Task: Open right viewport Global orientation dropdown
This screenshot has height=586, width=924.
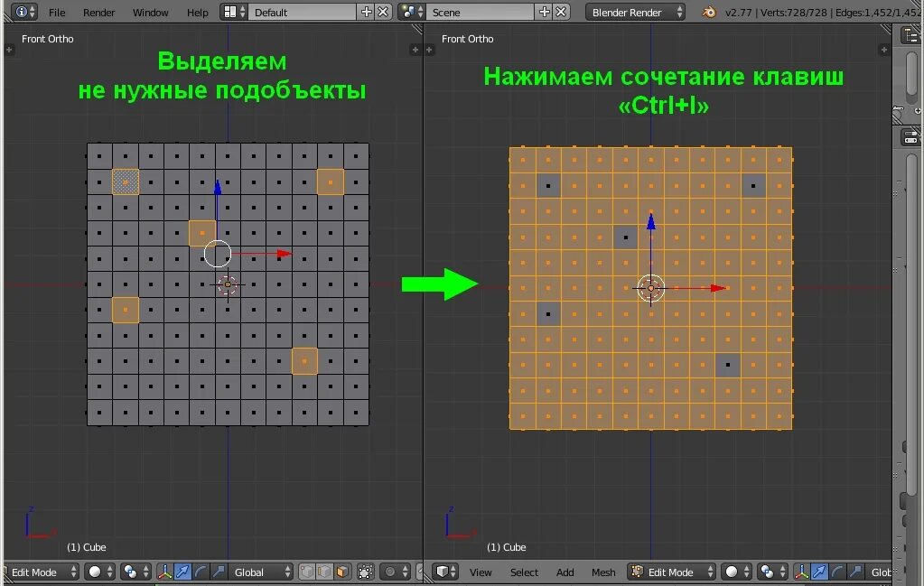Action: 879,572
